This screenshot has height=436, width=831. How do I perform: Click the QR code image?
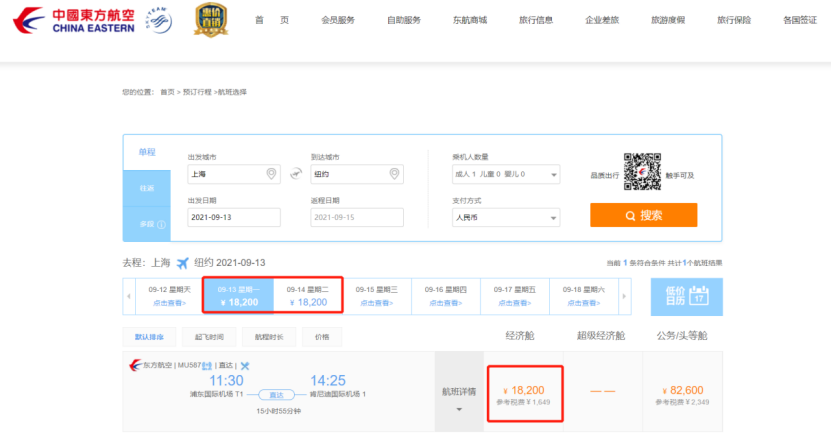click(x=642, y=172)
